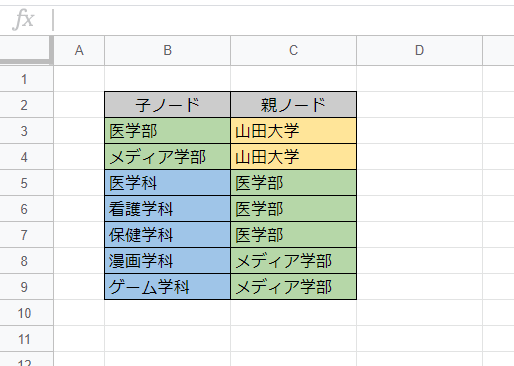Select row 10 header
The width and height of the screenshot is (514, 366).
(x=26, y=313)
